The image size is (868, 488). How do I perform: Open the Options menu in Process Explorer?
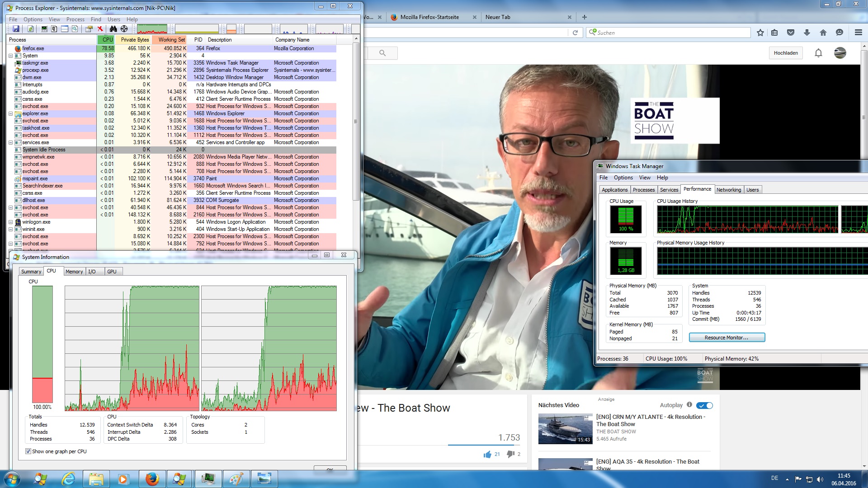click(x=33, y=19)
